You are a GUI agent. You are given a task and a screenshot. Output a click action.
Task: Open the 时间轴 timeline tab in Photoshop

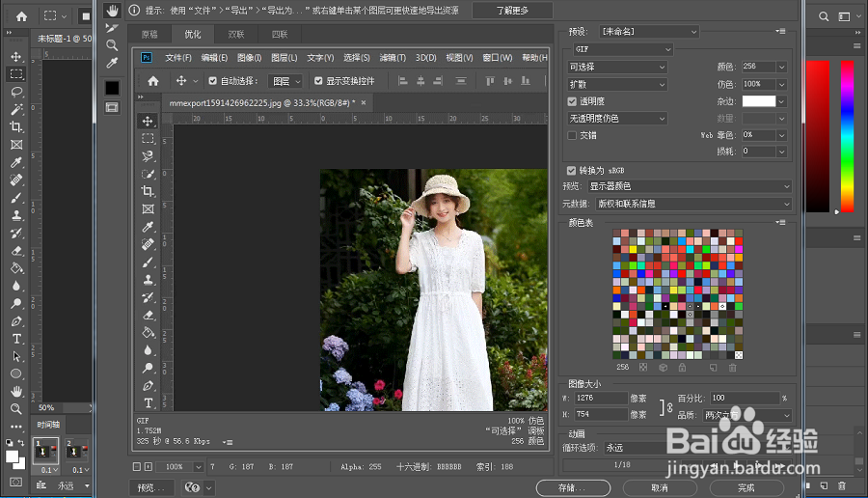click(48, 425)
